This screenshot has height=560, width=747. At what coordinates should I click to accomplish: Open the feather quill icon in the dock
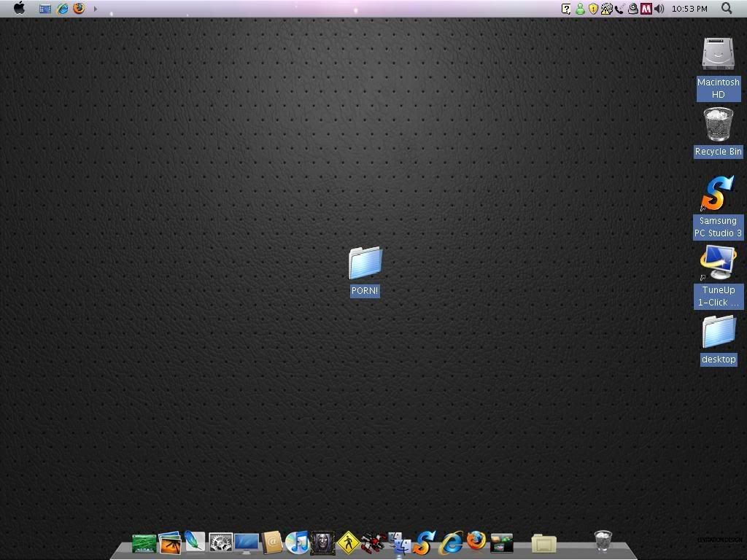point(194,541)
